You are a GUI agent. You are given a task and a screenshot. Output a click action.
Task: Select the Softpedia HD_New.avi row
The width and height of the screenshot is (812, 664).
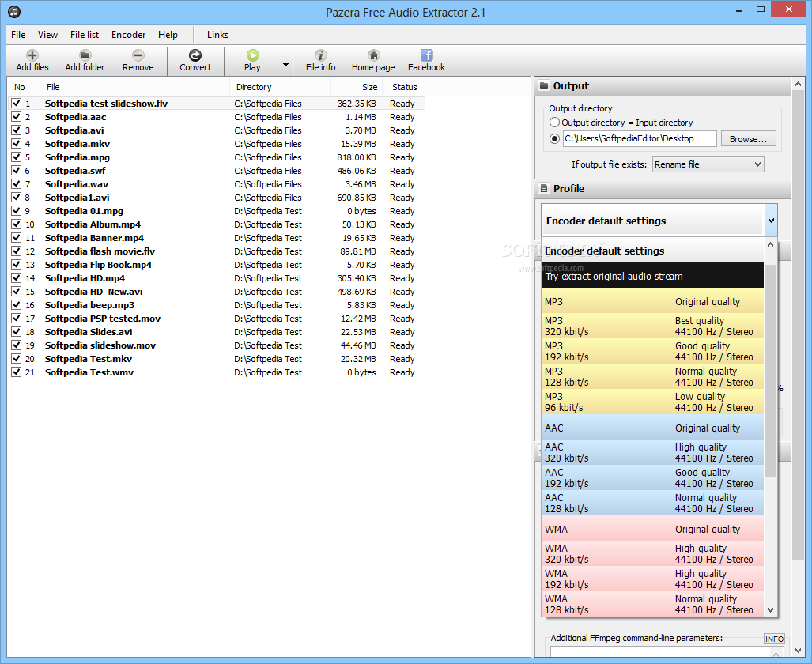(x=217, y=292)
